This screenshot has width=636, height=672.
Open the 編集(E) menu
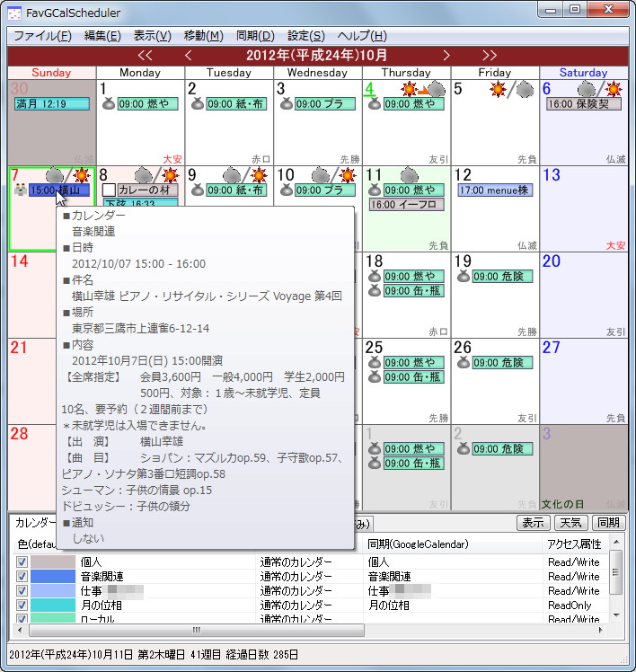(x=102, y=36)
